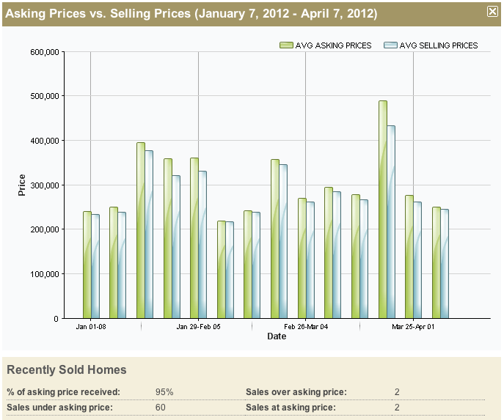Click the tallest green asking price bar
The height and width of the screenshot is (420, 504).
[383, 210]
